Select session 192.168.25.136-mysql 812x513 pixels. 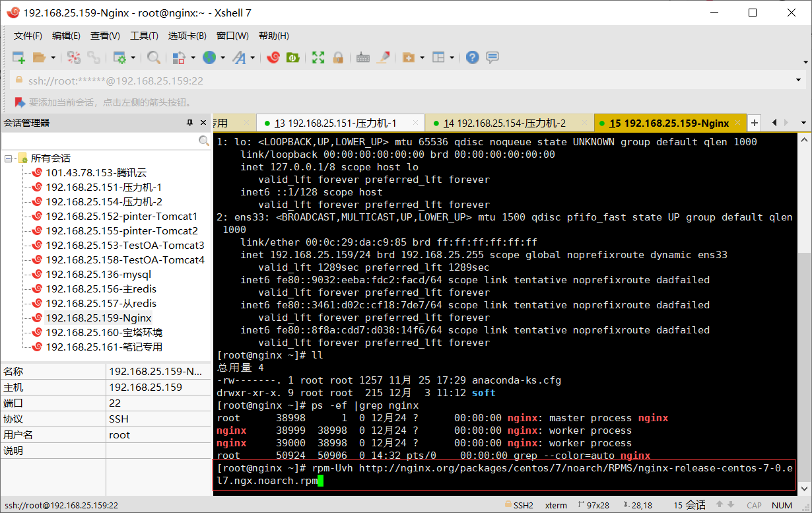(98, 275)
